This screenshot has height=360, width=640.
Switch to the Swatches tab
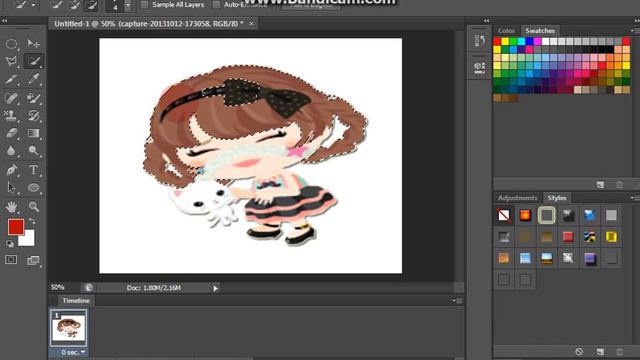[x=540, y=31]
